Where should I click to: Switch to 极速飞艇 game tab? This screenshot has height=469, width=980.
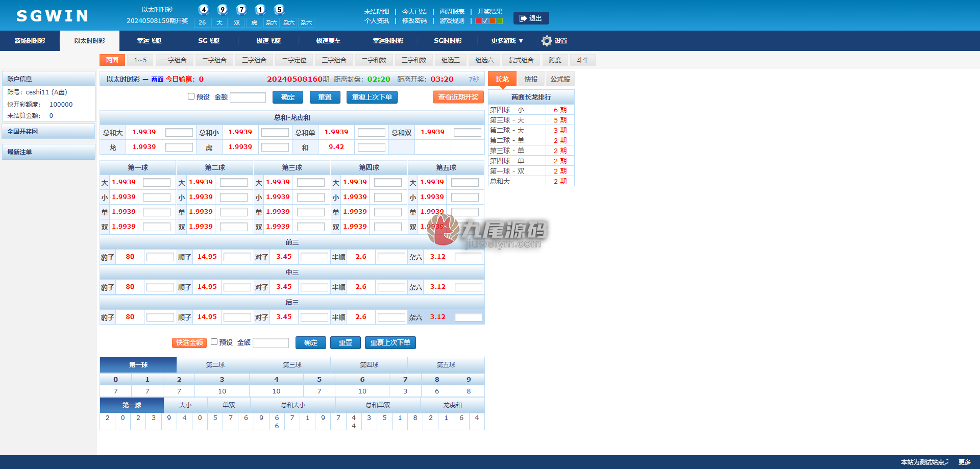(268, 41)
